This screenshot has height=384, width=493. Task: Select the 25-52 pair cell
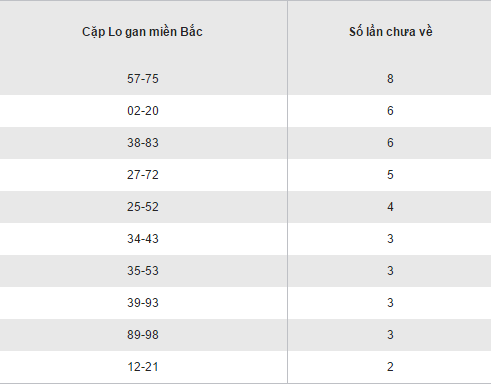(143, 207)
